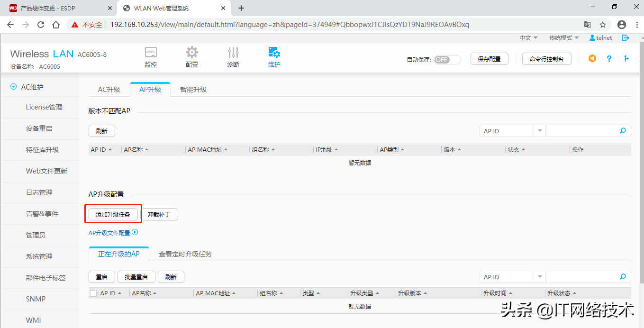Bookmark this page with star icon

point(603,25)
